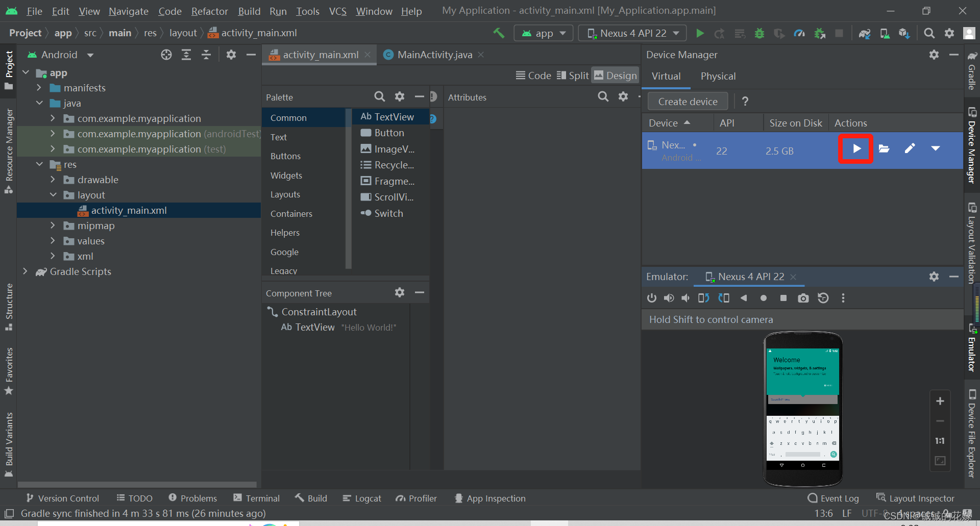Run the app with green play icon
Viewport: 980px width, 526px height.
[700, 33]
